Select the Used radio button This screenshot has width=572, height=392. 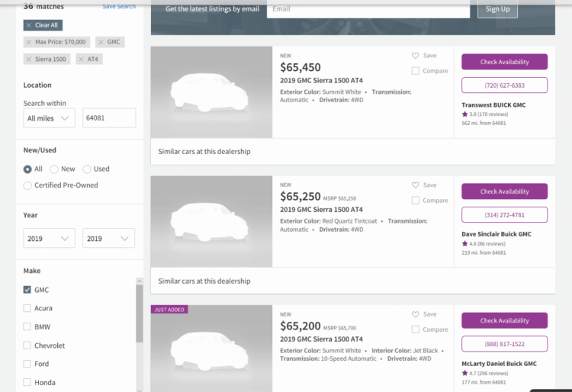tap(87, 169)
